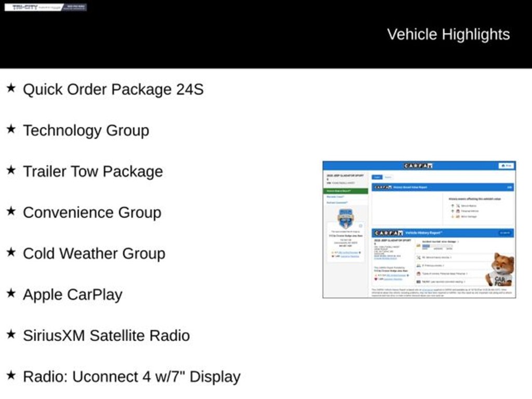The height and width of the screenshot is (399, 532).
Task: Click the star beside Trailer Tow Package
Action: [x=11, y=170]
